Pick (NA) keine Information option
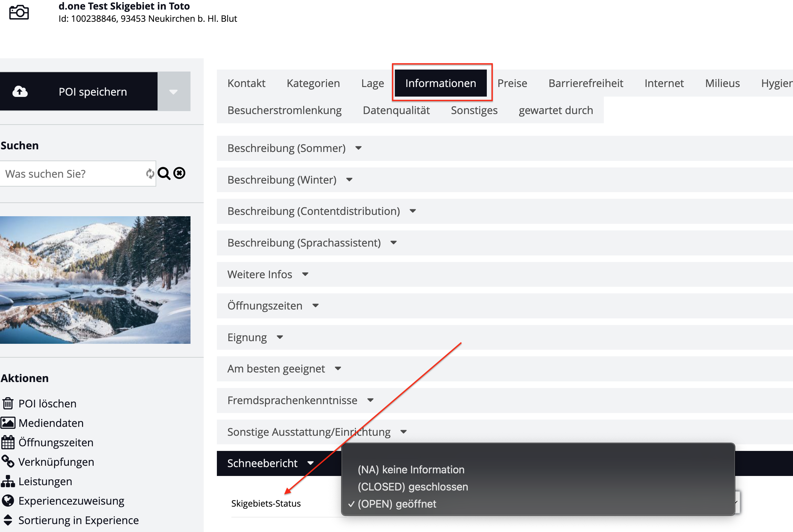This screenshot has width=793, height=532. 411,470
